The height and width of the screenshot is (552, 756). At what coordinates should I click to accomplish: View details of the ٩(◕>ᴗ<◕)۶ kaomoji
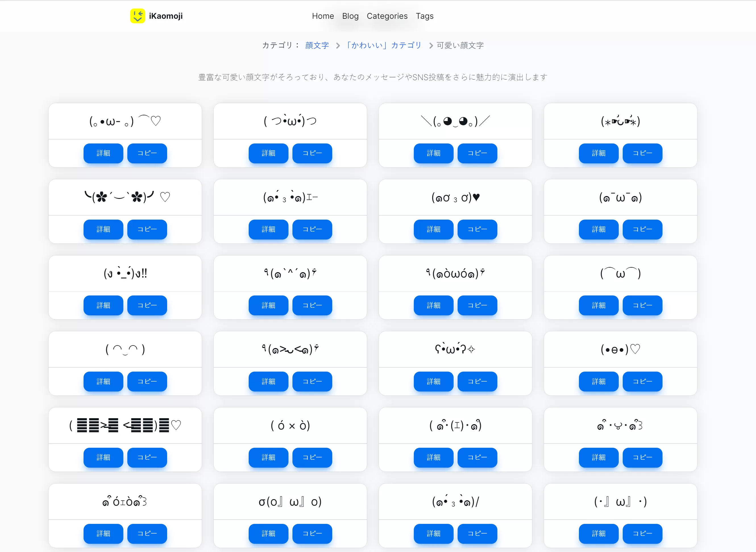tap(268, 381)
